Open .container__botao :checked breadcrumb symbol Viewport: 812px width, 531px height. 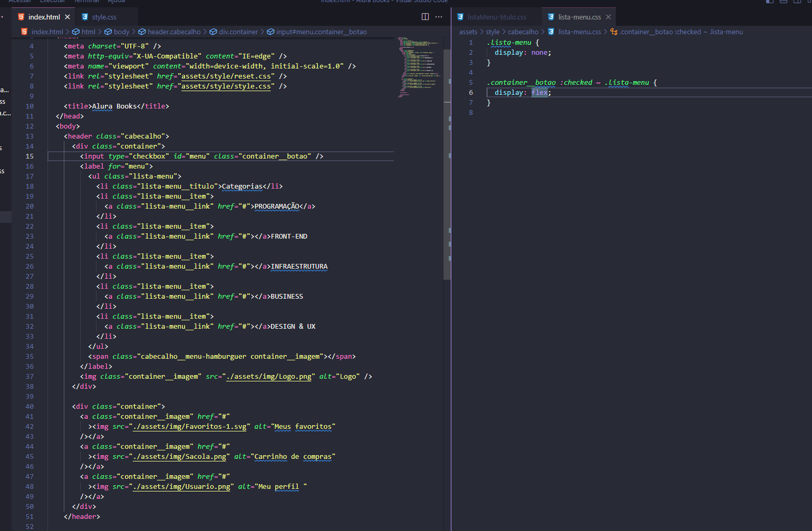pyautogui.click(x=681, y=32)
